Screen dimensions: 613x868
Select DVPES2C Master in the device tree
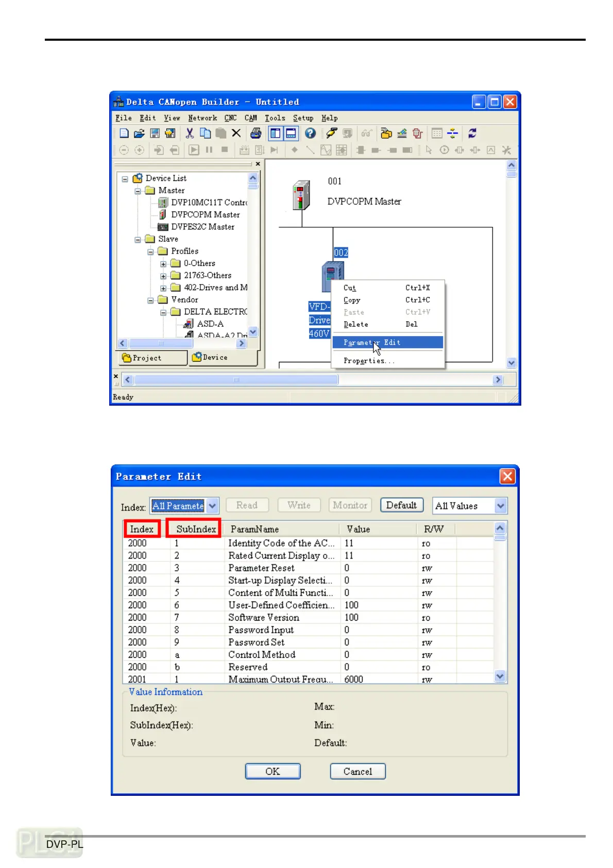(x=203, y=227)
